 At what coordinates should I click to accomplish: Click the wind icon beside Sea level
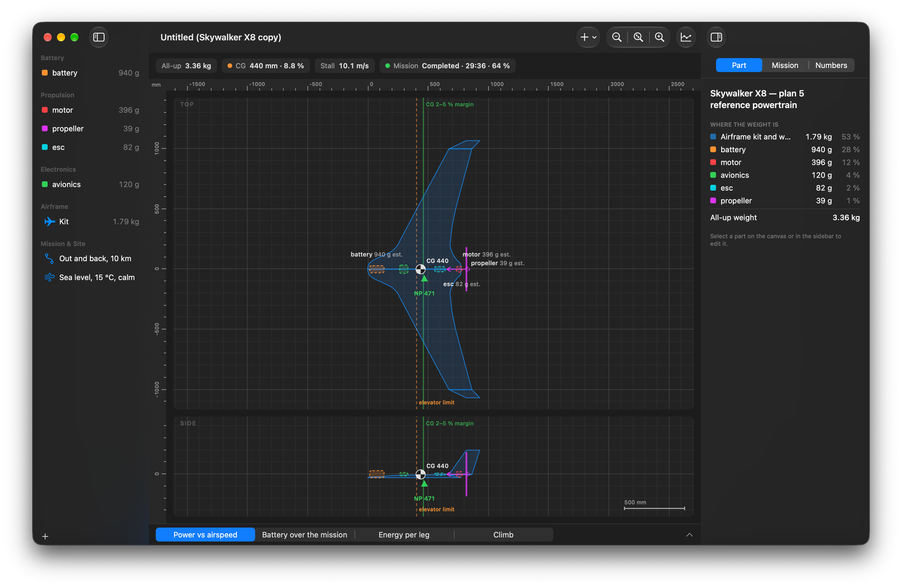pos(49,277)
